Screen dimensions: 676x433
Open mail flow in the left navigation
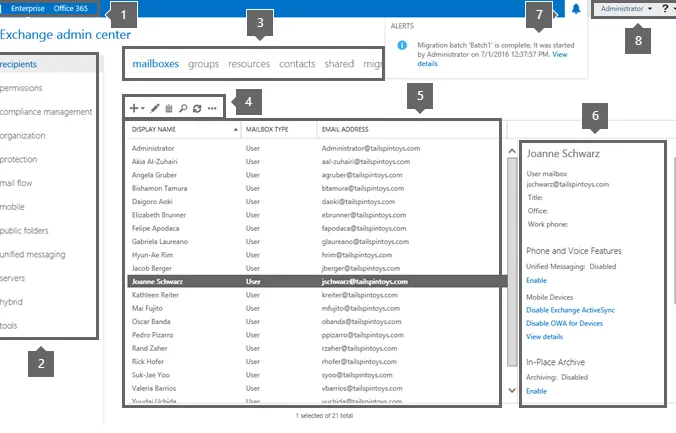click(16, 183)
